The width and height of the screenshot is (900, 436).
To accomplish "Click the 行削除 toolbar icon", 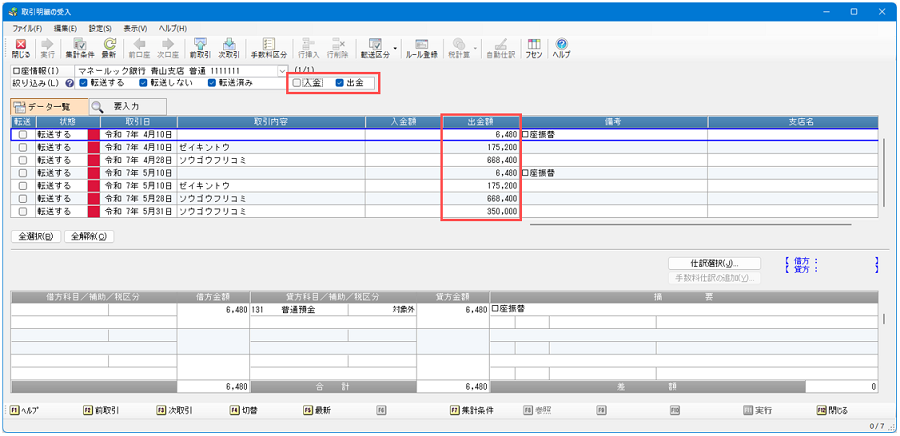I will [x=338, y=49].
